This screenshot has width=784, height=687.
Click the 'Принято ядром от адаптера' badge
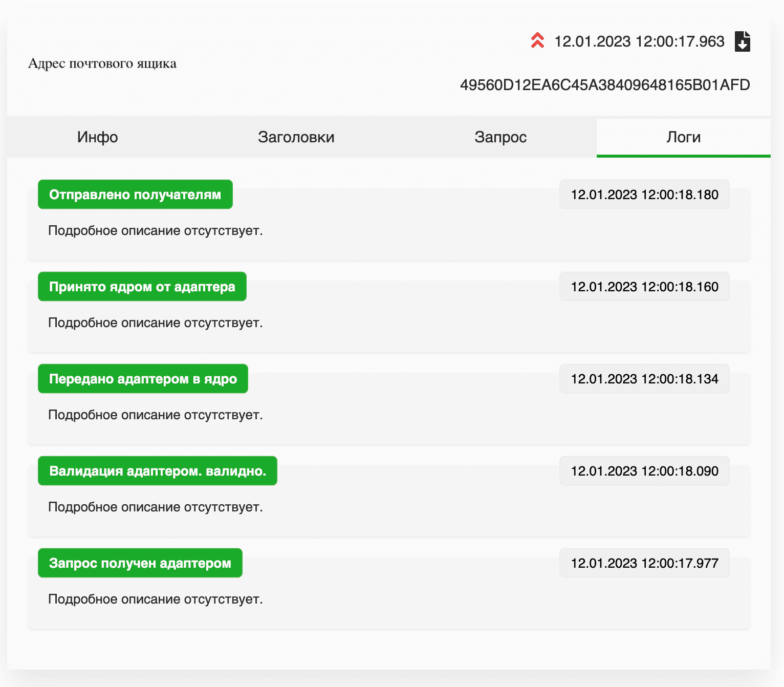tap(142, 287)
